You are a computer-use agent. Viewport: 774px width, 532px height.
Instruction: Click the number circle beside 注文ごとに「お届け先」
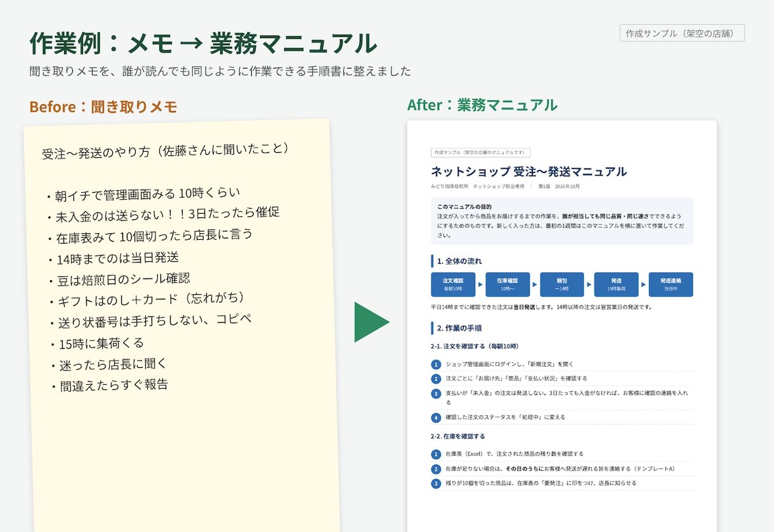pos(436,379)
